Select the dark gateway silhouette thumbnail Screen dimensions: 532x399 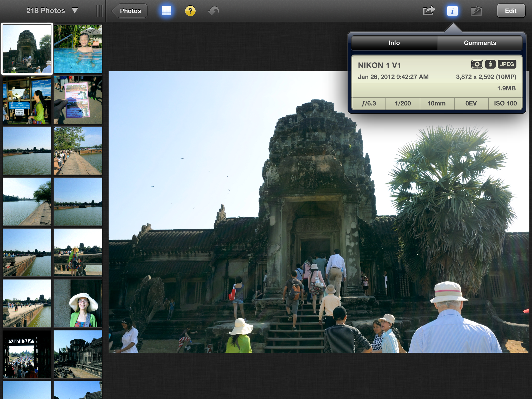point(27,354)
